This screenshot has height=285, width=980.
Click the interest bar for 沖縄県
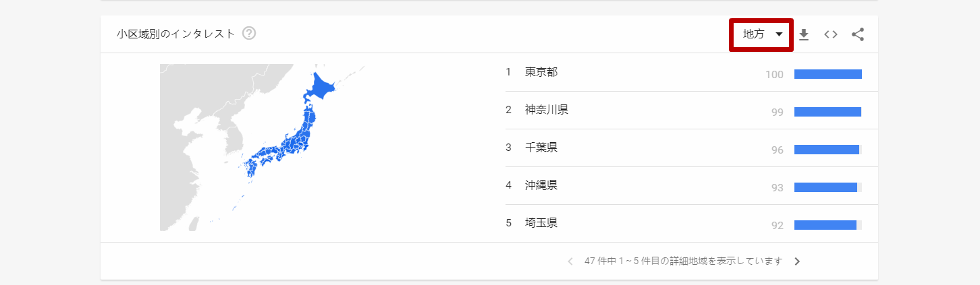(825, 187)
